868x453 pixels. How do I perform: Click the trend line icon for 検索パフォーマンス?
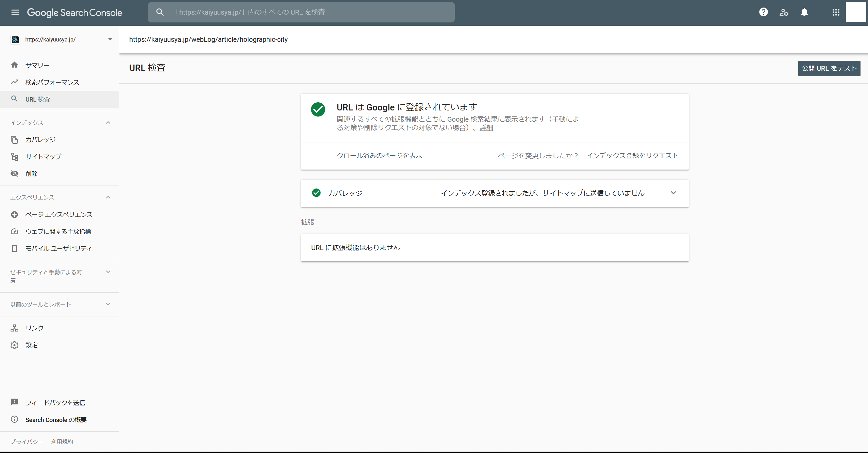click(x=14, y=82)
